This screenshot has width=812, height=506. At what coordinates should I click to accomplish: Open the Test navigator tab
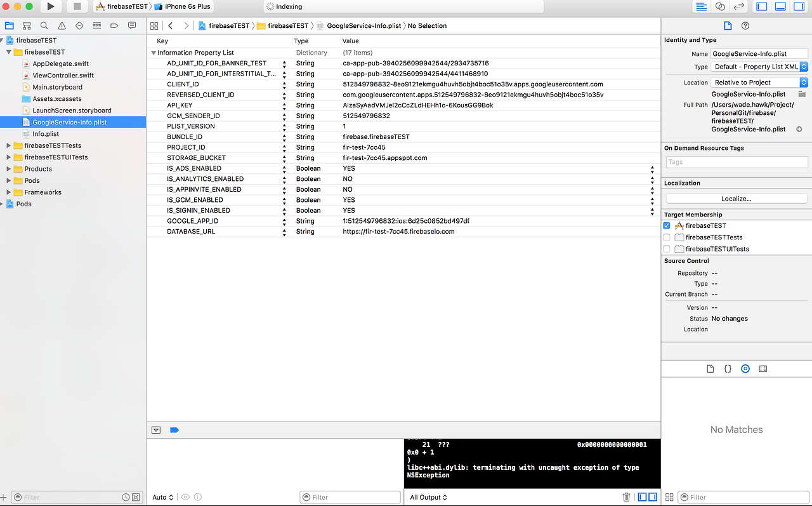[x=79, y=26]
